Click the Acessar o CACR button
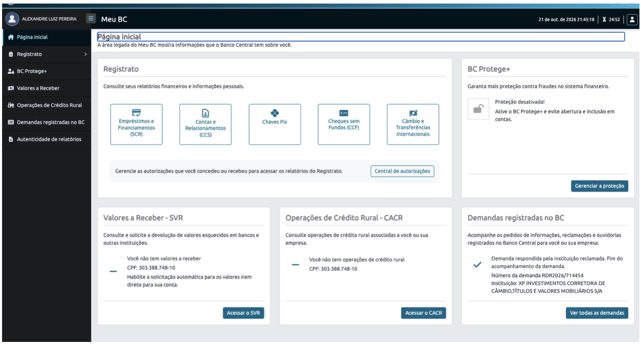The height and width of the screenshot is (347, 644). tap(424, 313)
